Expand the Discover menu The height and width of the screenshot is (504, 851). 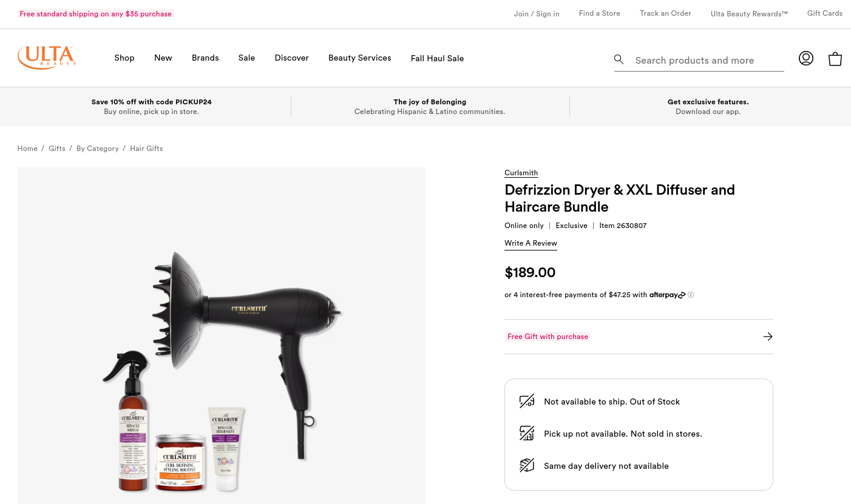pyautogui.click(x=291, y=58)
